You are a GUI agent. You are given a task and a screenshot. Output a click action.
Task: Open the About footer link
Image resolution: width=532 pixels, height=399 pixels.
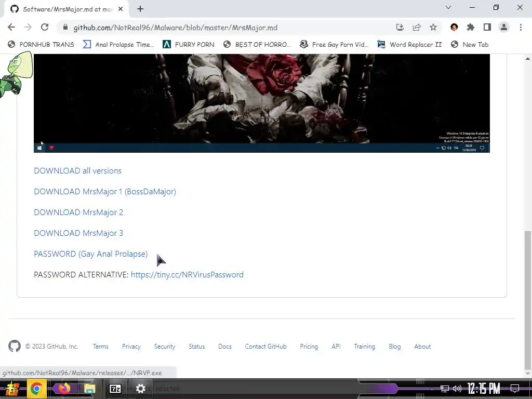pyautogui.click(x=422, y=347)
